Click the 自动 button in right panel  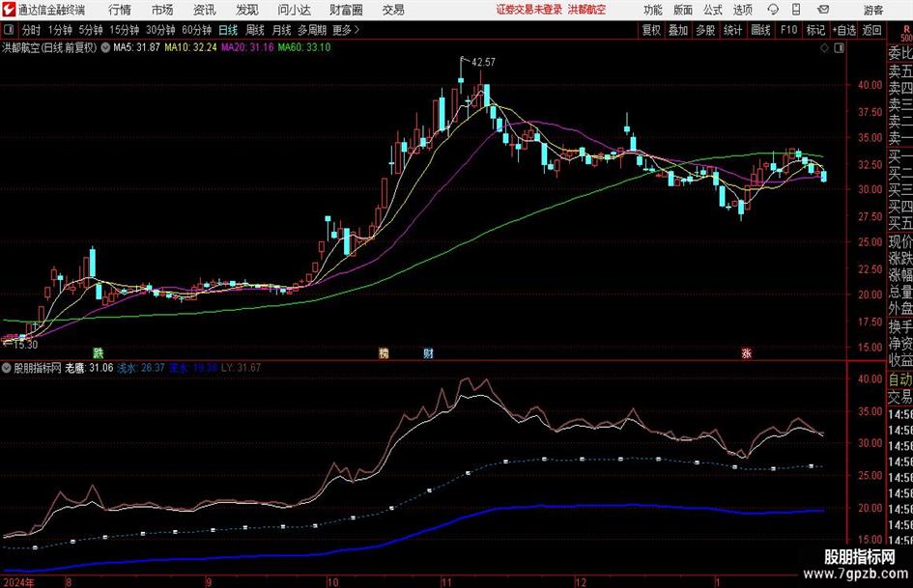[899, 379]
